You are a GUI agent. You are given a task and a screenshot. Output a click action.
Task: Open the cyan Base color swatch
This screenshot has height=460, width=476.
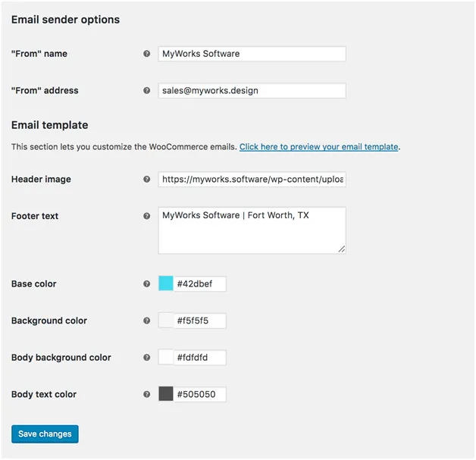point(166,284)
